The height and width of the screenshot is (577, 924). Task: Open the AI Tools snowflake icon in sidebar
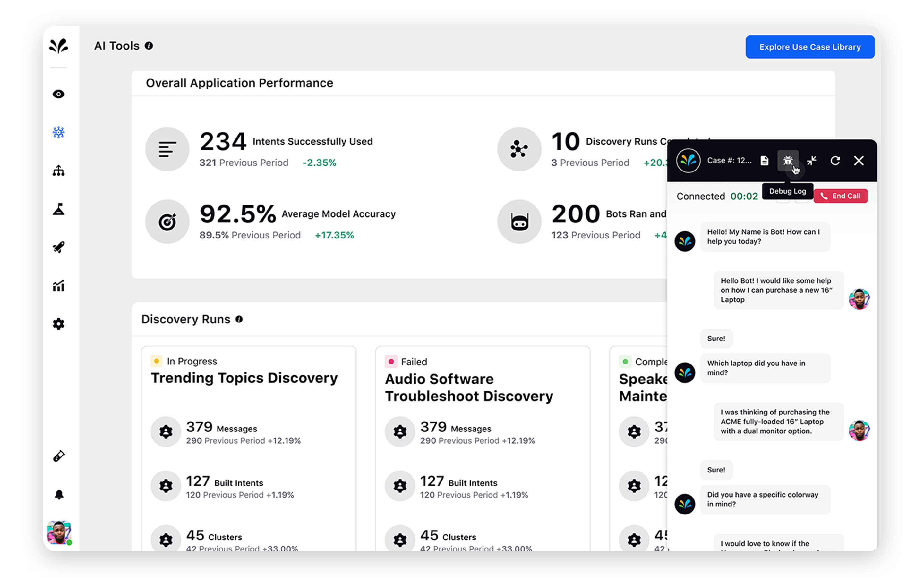(x=58, y=132)
